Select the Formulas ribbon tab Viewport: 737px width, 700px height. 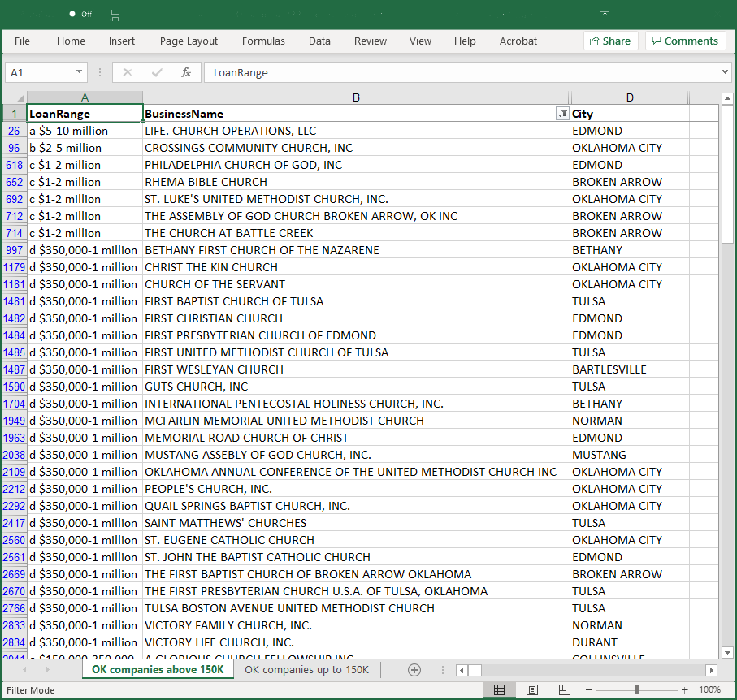coord(263,41)
